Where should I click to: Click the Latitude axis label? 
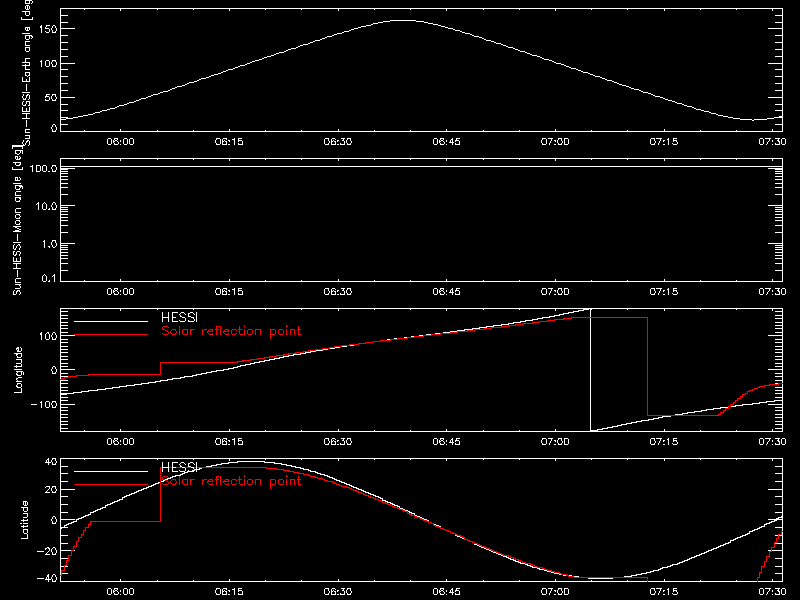coord(24,519)
